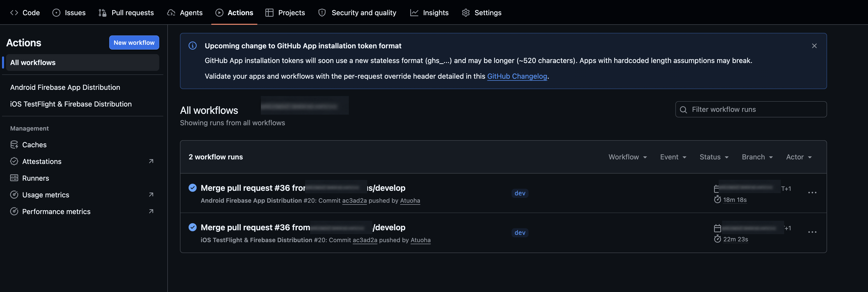Click the dev branch label on Android run
Viewport: 868px width, 292px height.
click(x=520, y=193)
